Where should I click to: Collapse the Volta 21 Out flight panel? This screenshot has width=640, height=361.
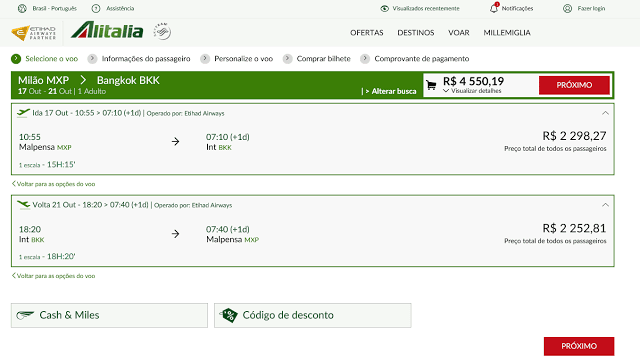tap(605, 205)
